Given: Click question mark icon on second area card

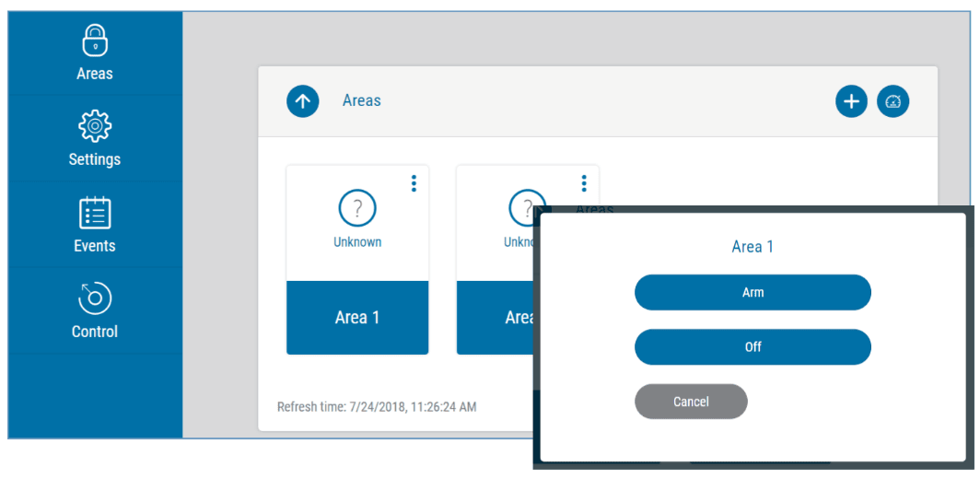Looking at the screenshot, I should point(522,207).
